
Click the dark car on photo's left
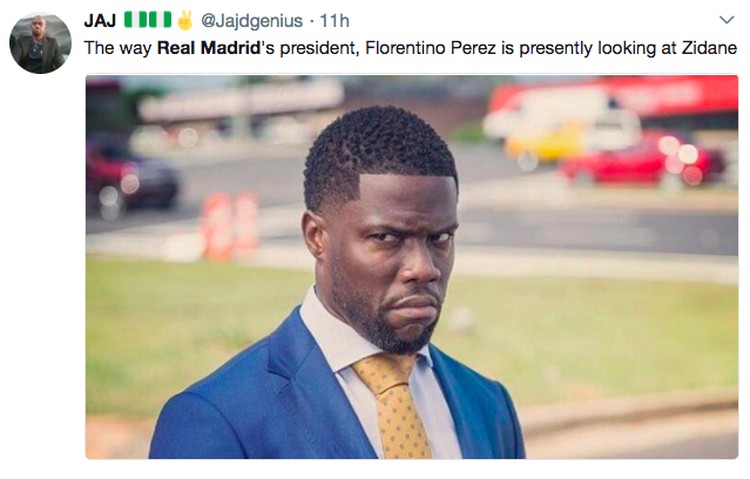(132, 174)
